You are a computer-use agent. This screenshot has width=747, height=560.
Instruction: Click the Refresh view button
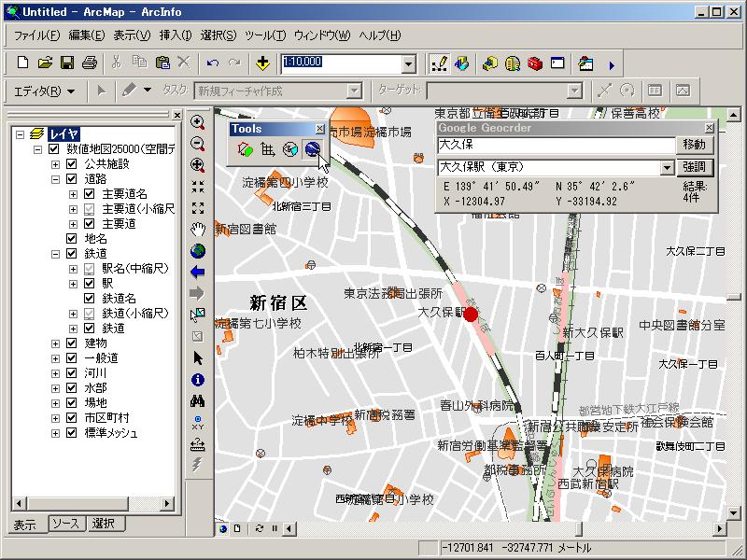259,528
